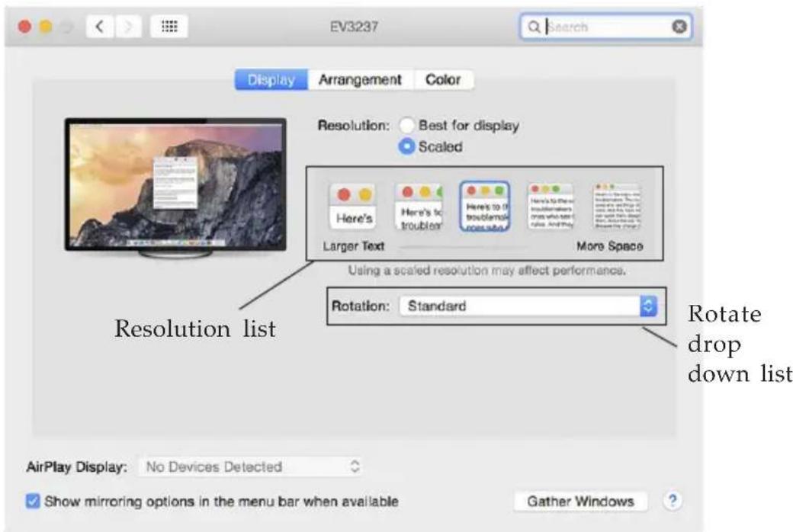Viewport: 793px width, 532px height.
Task: Show all preferences grid icon
Action: (169, 27)
